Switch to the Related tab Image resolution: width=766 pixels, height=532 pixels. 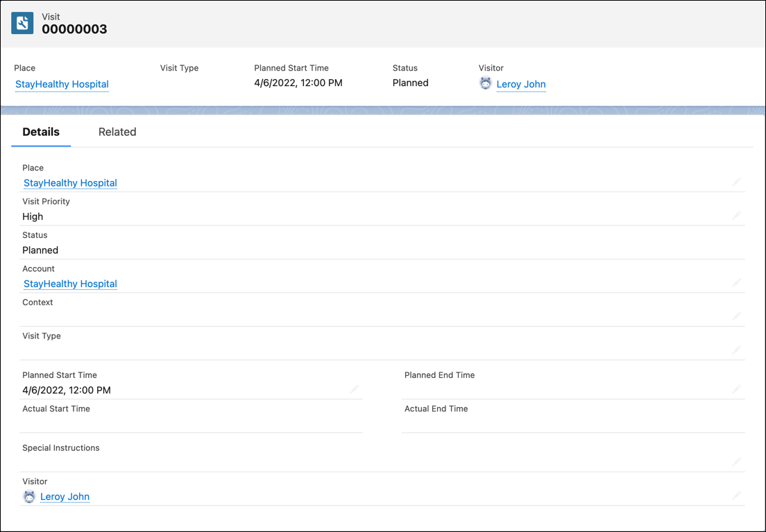tap(117, 132)
